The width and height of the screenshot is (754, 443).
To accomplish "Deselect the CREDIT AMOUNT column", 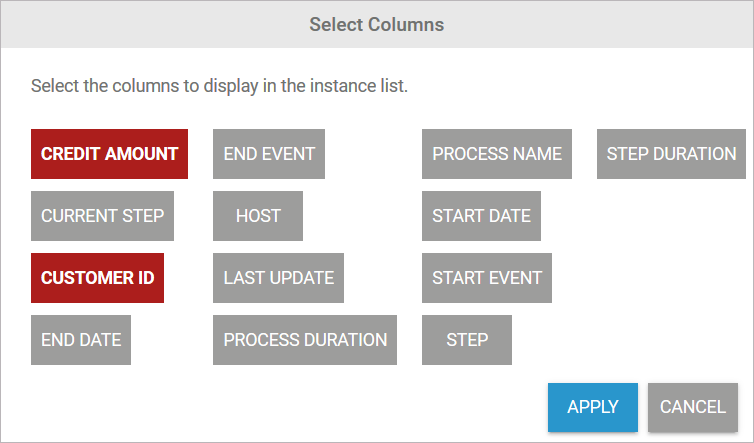I will (109, 154).
